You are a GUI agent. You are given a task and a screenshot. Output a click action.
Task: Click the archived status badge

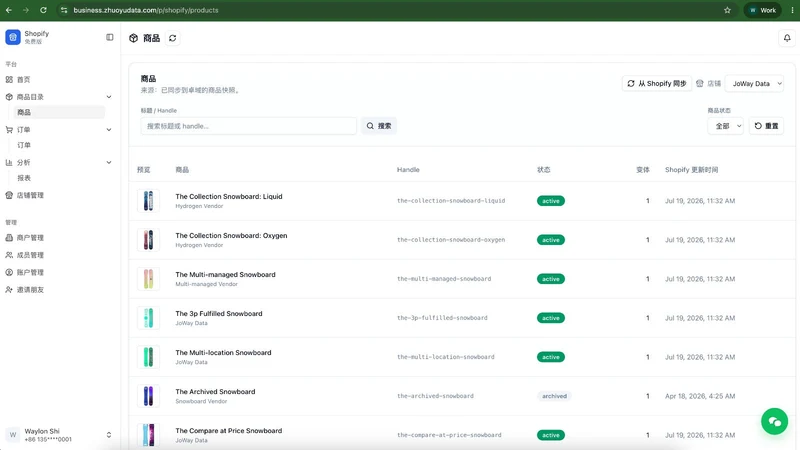[554, 396]
